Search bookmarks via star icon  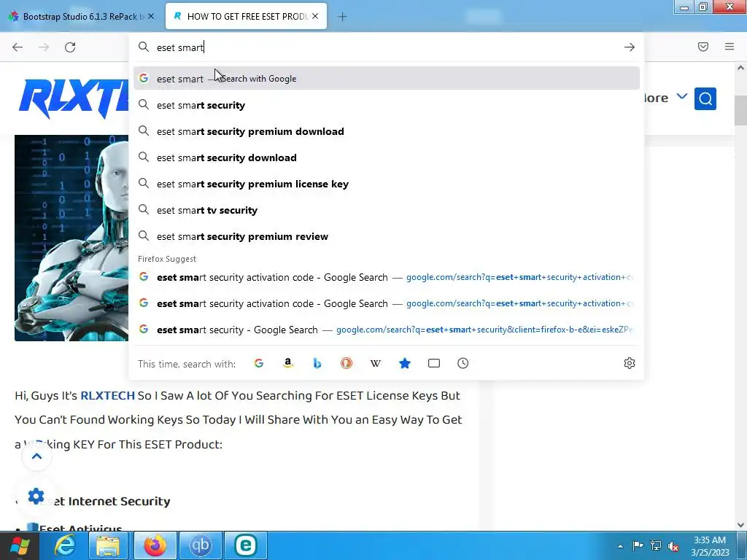[405, 363]
